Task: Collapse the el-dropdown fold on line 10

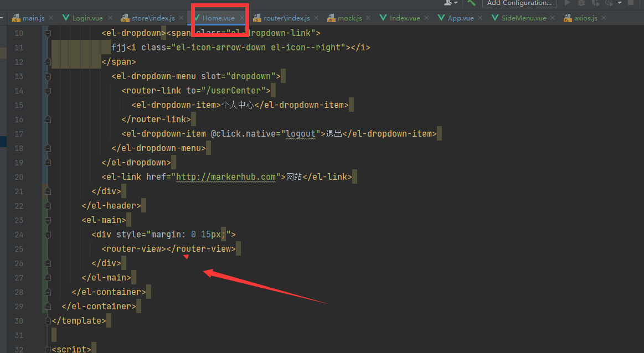Action: click(x=48, y=33)
